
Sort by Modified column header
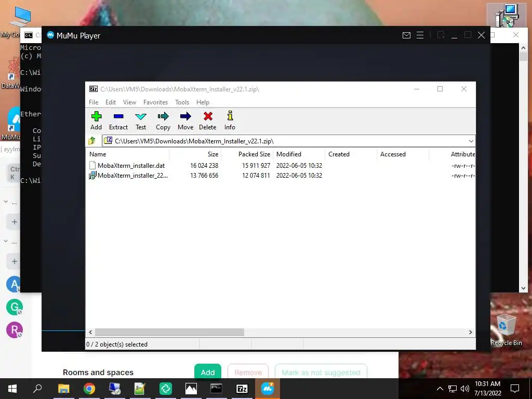coord(299,154)
